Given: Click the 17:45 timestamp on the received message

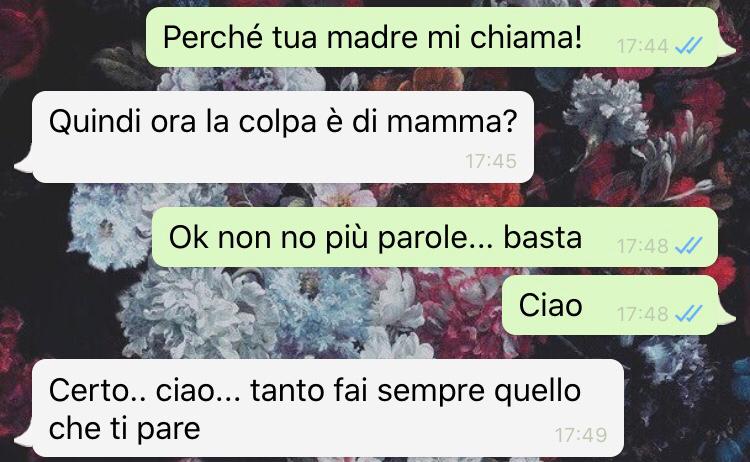Looking at the screenshot, I should (491, 161).
